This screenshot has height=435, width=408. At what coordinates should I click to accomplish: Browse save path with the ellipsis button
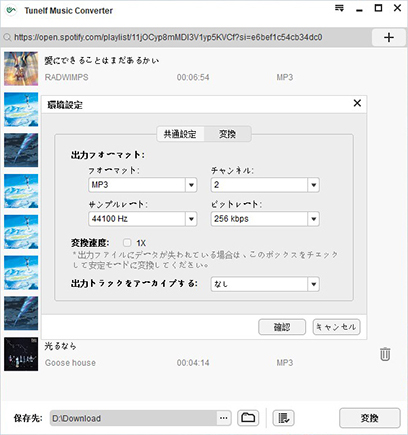(x=224, y=418)
